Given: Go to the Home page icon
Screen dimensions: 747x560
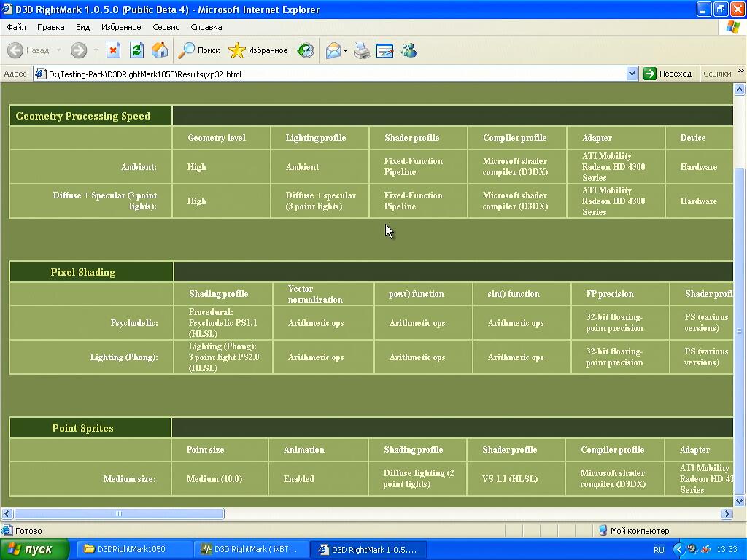Looking at the screenshot, I should coord(160,50).
